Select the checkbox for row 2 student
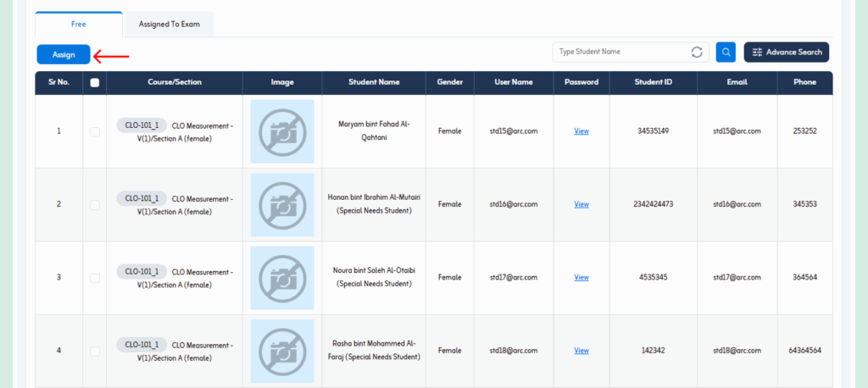The image size is (868, 388). click(x=95, y=204)
